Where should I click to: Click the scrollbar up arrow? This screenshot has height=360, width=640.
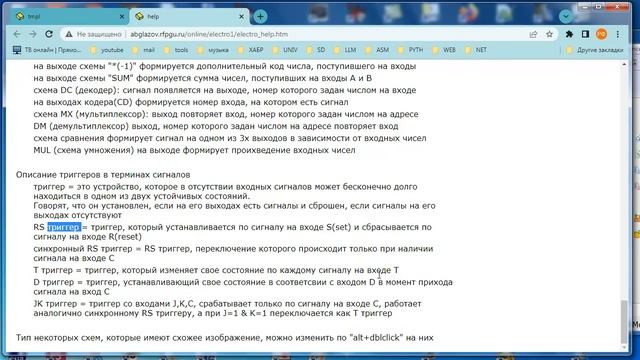click(x=624, y=64)
